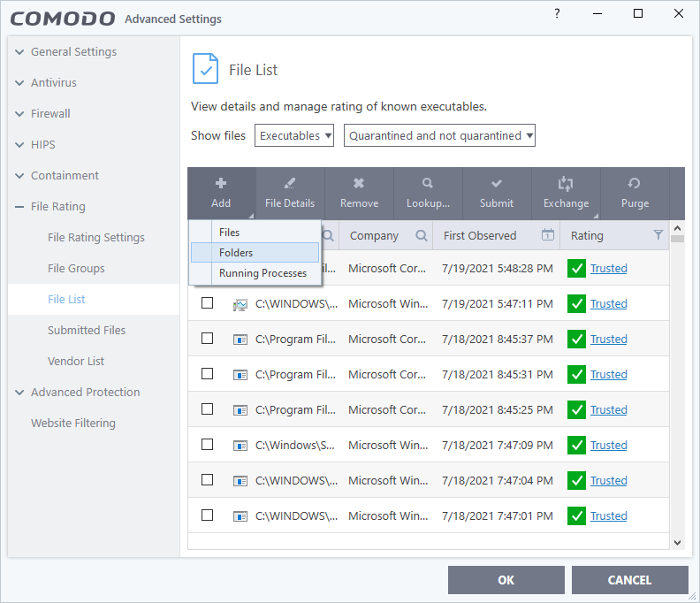
Task: Tick checkbox for 7/18/2021 7:47:01 PM row
Action: pos(207,515)
